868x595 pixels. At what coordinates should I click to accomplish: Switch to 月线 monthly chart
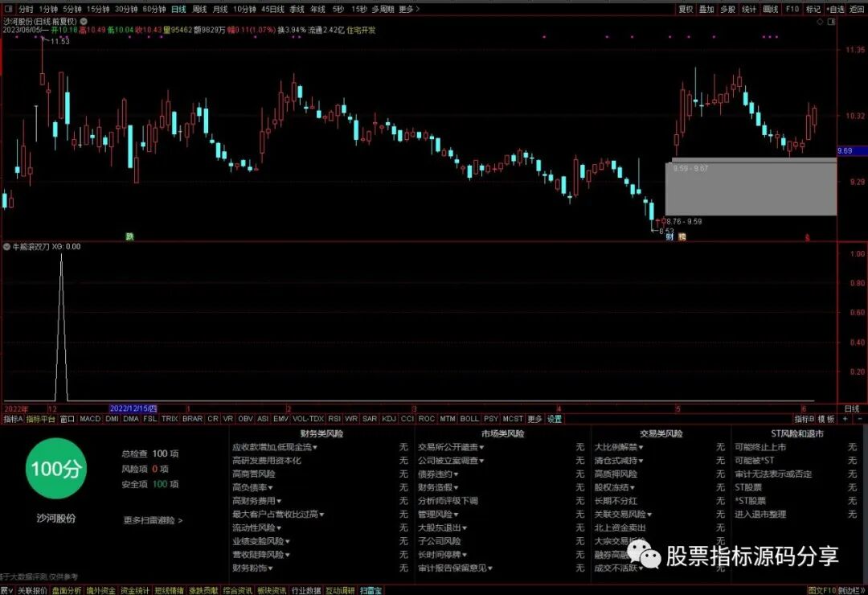click(x=220, y=9)
